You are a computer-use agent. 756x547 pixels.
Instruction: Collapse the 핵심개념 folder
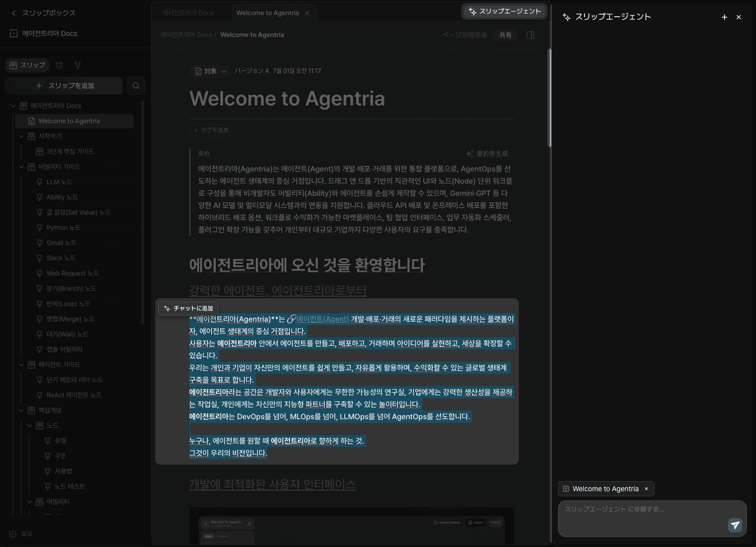coord(21,411)
